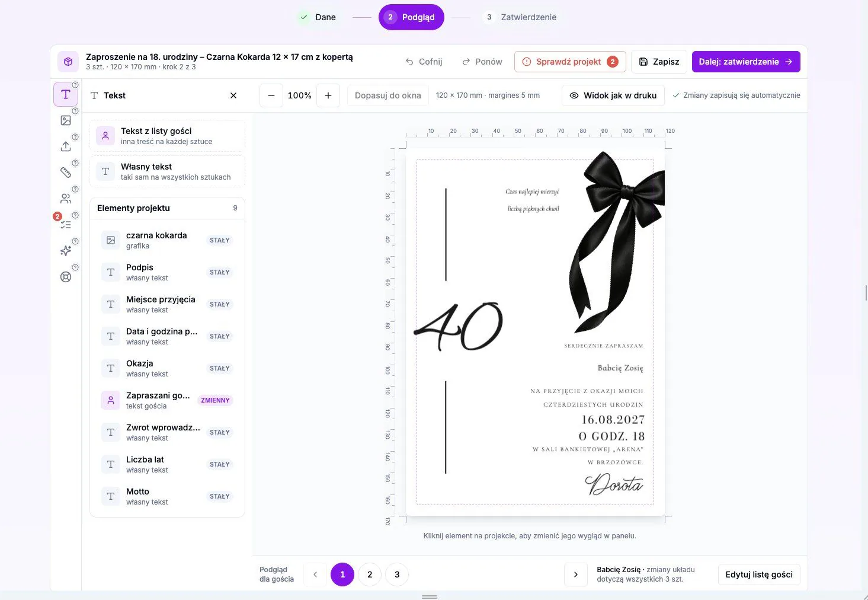The width and height of the screenshot is (868, 600).
Task: Open the image graphics tool in sidebar
Action: [x=66, y=120]
